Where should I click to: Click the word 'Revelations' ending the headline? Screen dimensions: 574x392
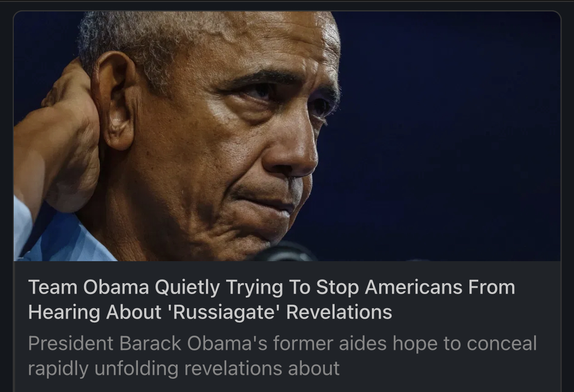tap(339, 312)
